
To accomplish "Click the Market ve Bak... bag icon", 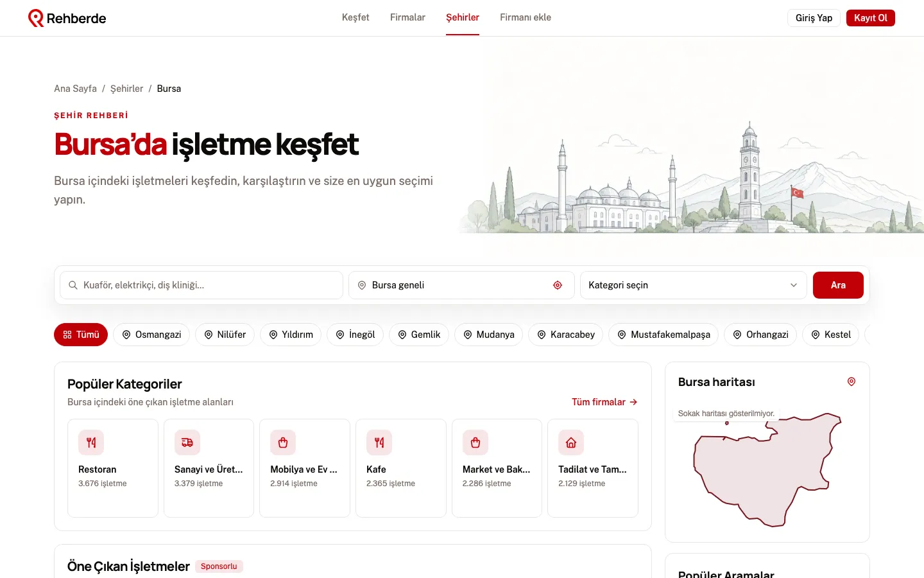I will coord(475,442).
